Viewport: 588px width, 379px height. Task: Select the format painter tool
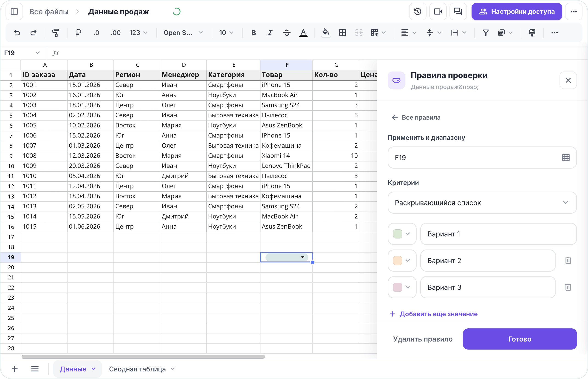(x=56, y=33)
